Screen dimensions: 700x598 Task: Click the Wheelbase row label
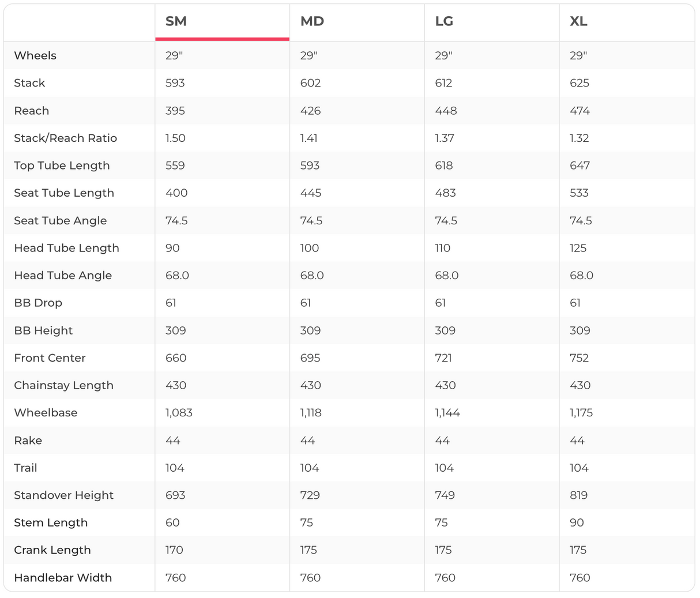coord(46,413)
